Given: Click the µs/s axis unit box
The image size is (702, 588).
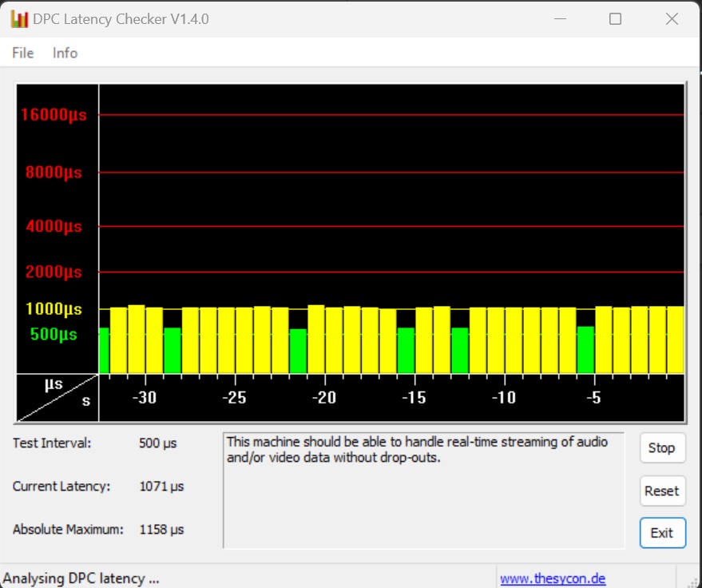Looking at the screenshot, I should coord(58,398).
